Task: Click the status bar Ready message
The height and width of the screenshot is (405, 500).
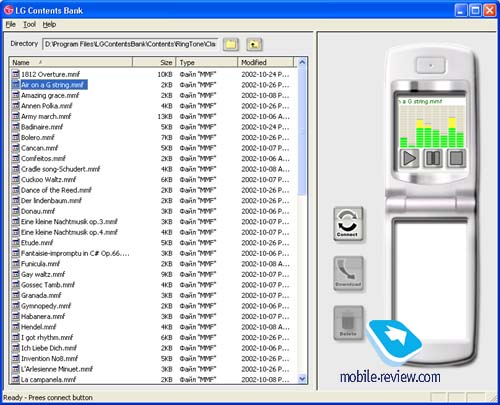Action: 48,397
